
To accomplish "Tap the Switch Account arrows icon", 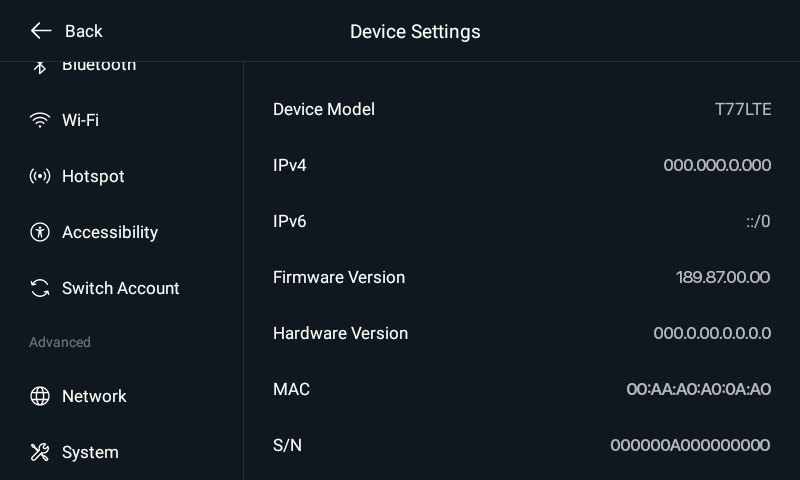I will tap(40, 288).
